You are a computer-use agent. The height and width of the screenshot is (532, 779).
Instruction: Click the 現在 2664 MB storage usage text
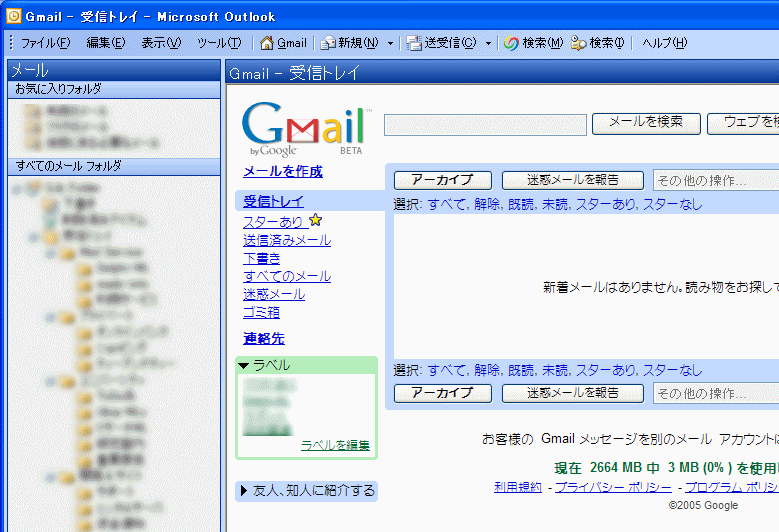coord(666,468)
